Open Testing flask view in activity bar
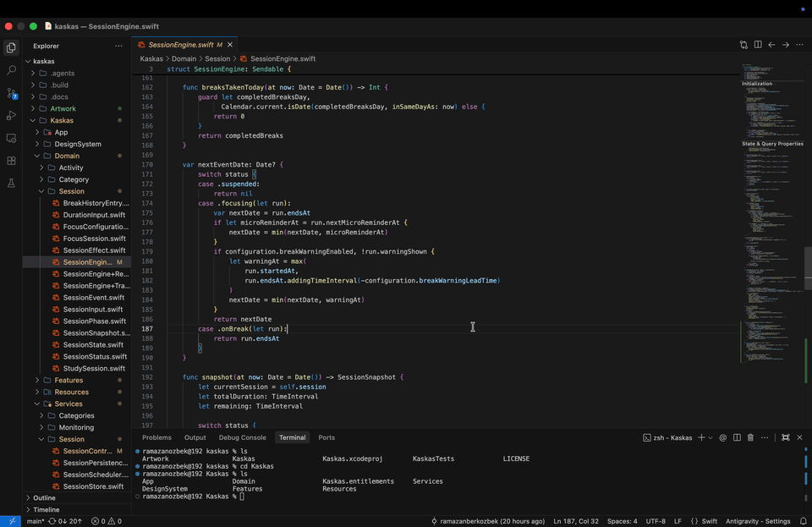The height and width of the screenshot is (527, 812). point(11,184)
